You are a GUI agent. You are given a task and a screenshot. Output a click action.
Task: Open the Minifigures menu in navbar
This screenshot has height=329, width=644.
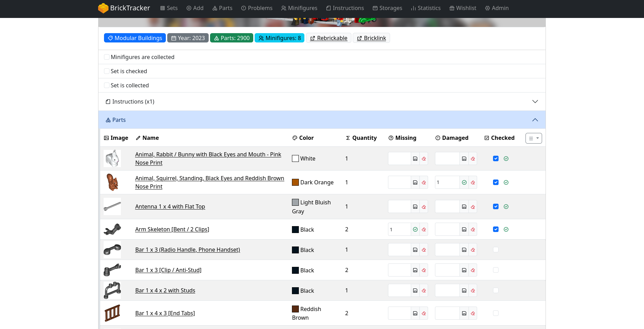[299, 8]
